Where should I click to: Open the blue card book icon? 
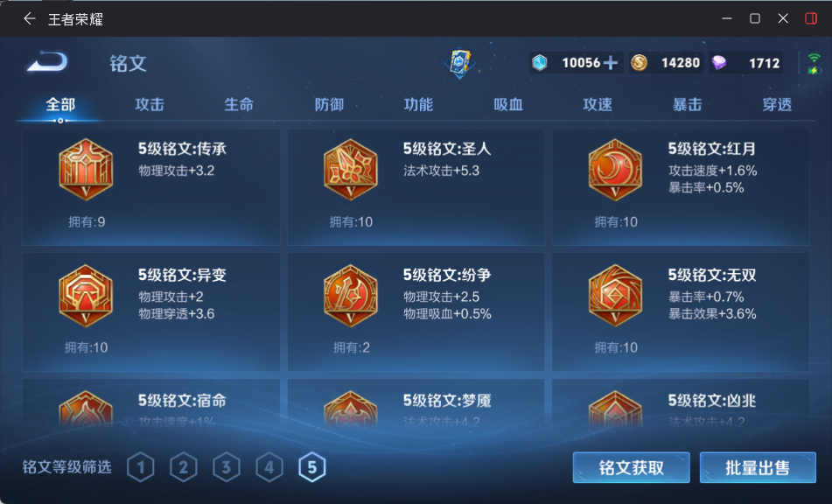pos(459,64)
